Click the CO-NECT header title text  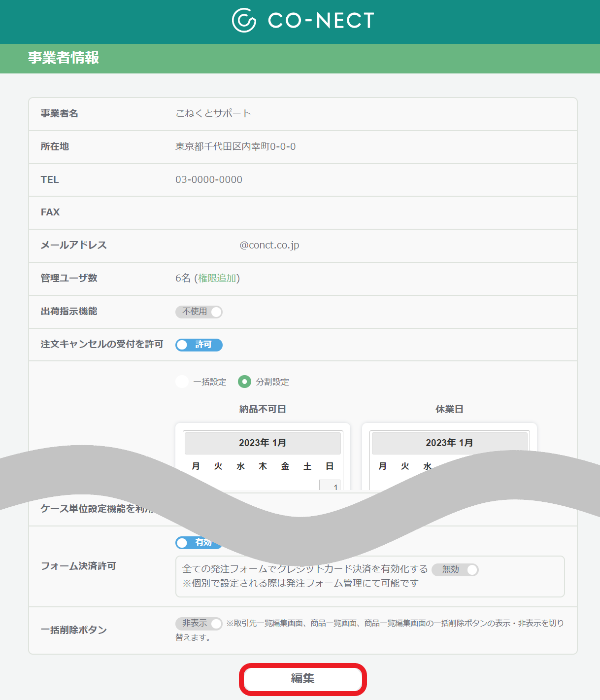[321, 20]
